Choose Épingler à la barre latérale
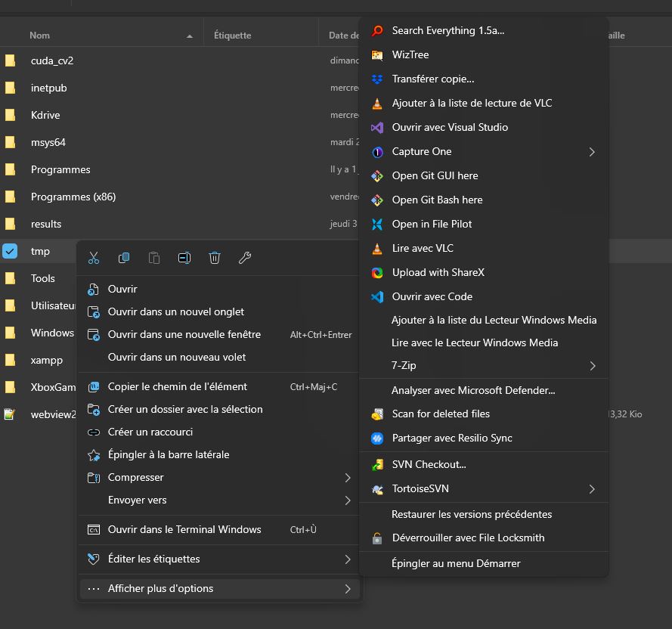 pyautogui.click(x=218, y=455)
